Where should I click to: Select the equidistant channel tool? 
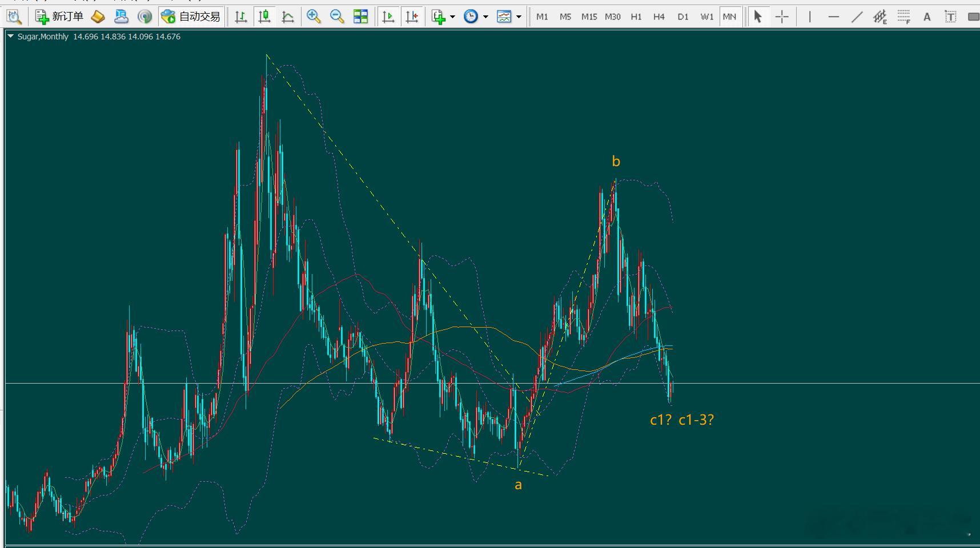click(880, 17)
